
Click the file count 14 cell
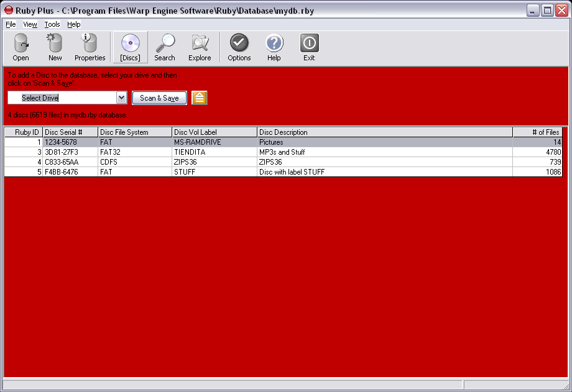(x=537, y=142)
